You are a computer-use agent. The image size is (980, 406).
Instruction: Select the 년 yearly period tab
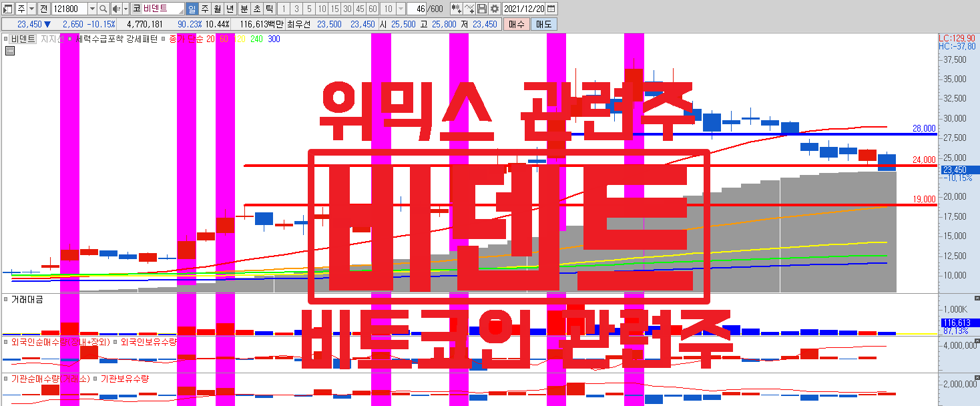coord(230,9)
